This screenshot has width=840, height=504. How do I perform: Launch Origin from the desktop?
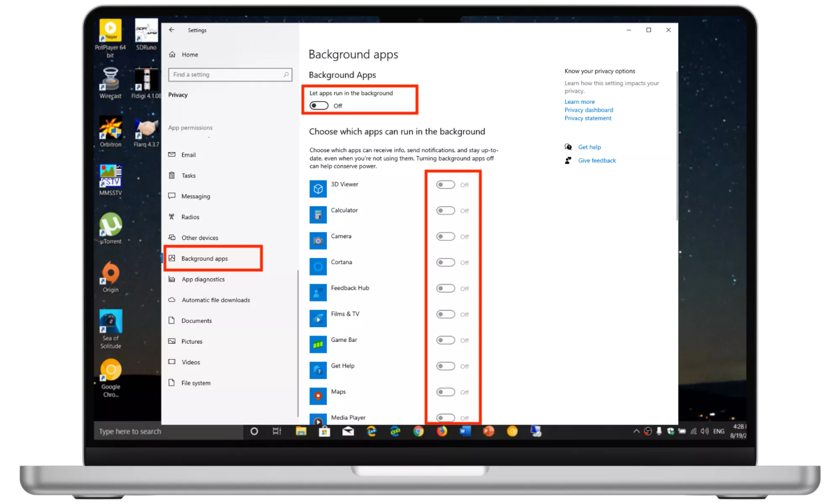click(111, 276)
